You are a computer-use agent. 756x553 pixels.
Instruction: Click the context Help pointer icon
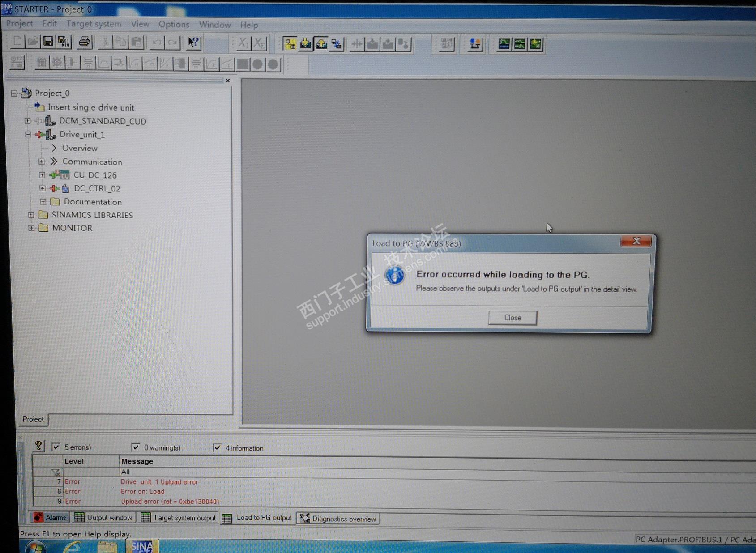(193, 43)
